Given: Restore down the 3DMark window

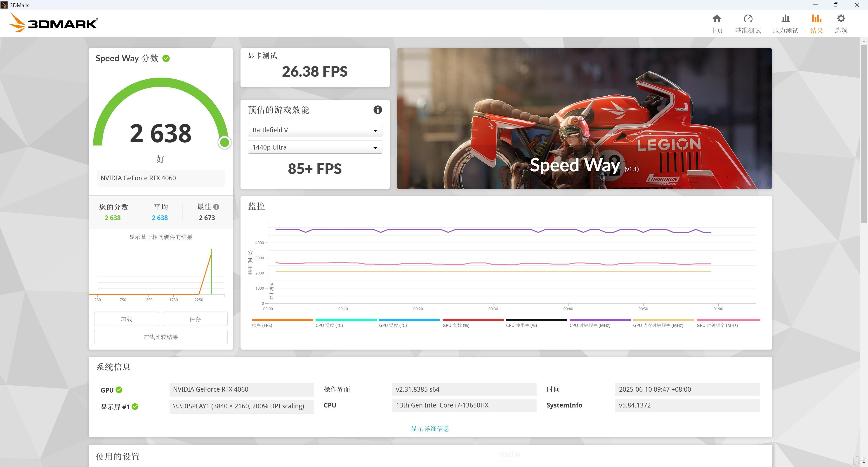Looking at the screenshot, I should tap(836, 5).
